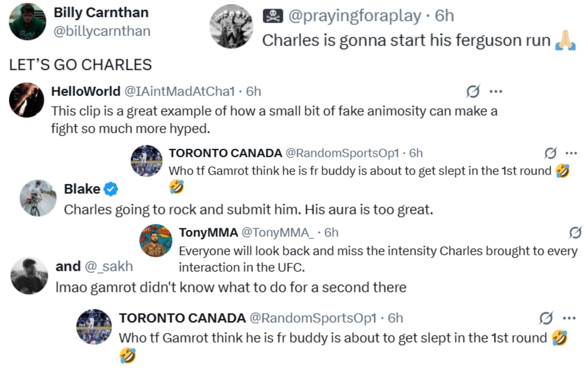Click the skull flag icon beside @prayingforaplay
The image size is (588, 368).
273,16
